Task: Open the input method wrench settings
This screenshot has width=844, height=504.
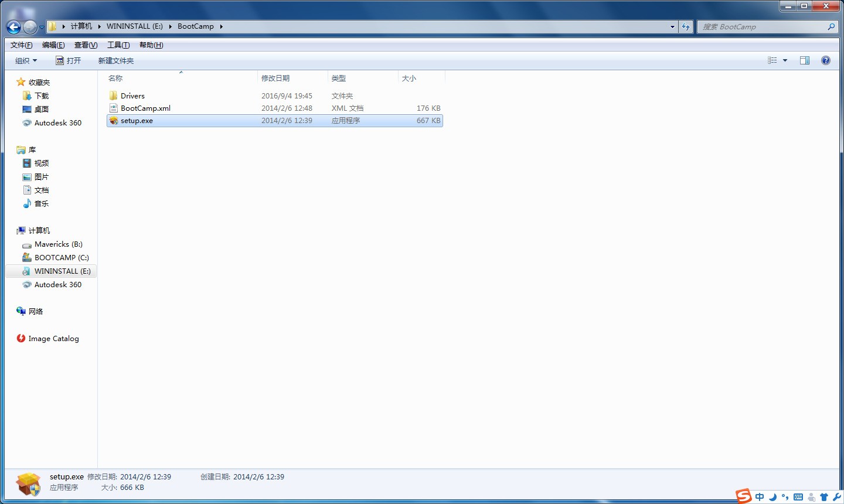Action: (x=836, y=497)
